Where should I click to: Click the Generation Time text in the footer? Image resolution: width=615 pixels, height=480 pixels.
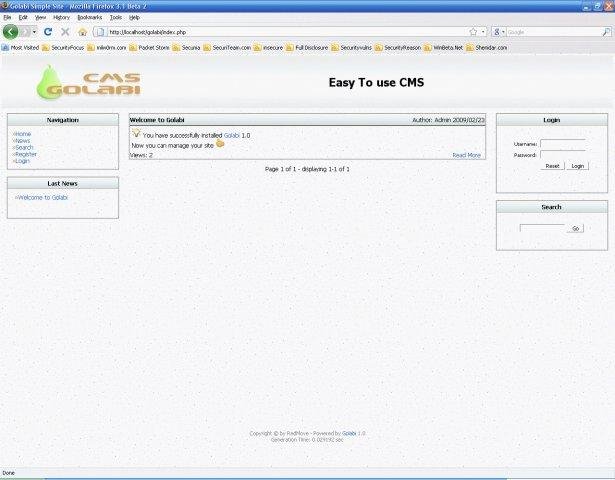click(307, 440)
